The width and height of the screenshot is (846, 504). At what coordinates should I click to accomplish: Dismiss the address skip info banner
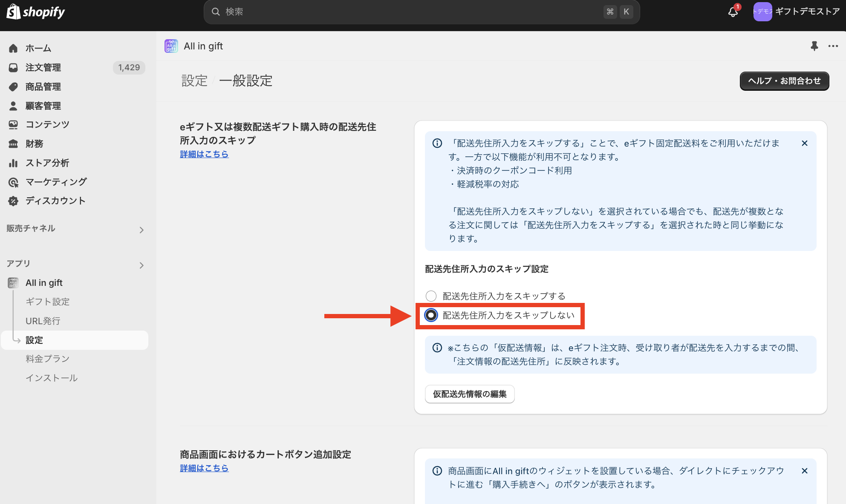click(x=804, y=143)
